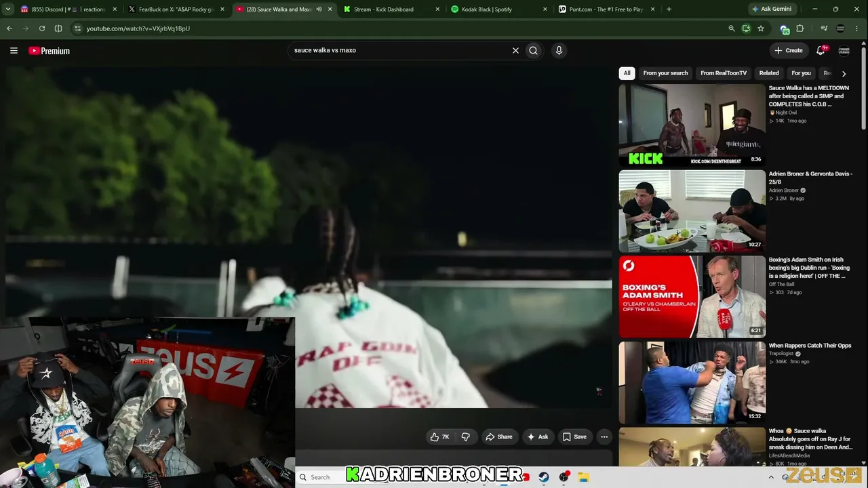Go back in browser history
The height and width of the screenshot is (488, 868).
[x=9, y=28]
